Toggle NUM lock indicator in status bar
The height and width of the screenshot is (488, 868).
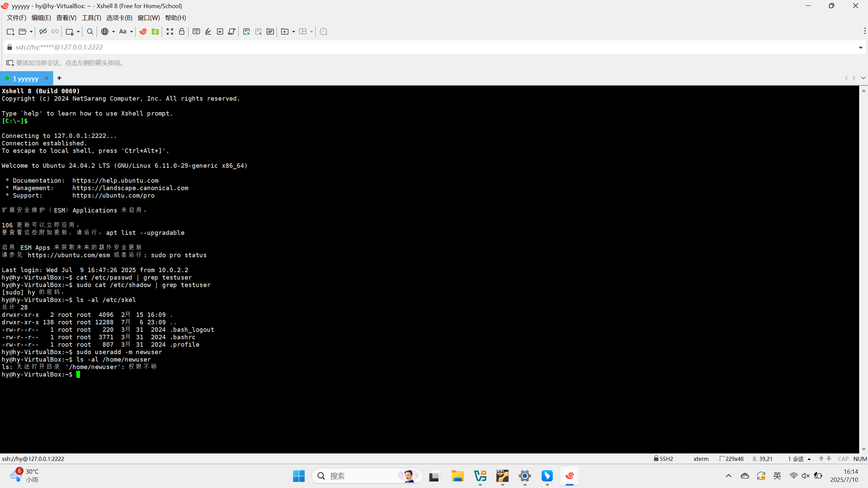click(x=860, y=459)
